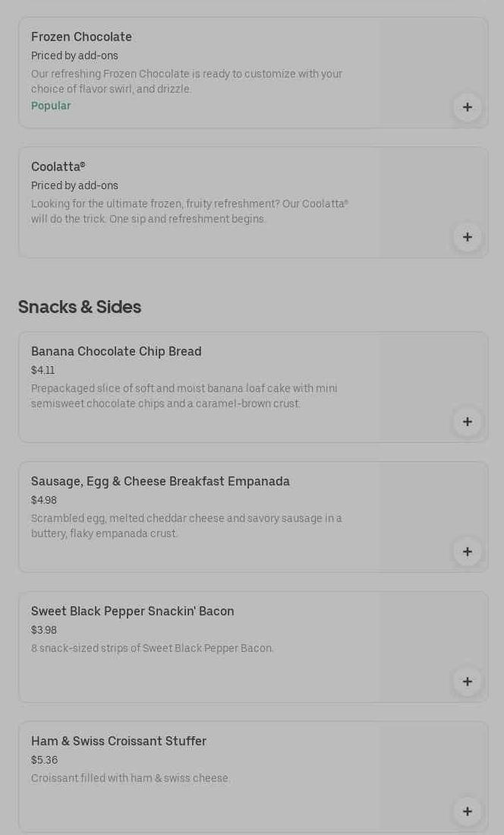Viewport: 504px width, 835px height.
Task: Click the $5.36 croissant stuffer price
Action: tap(44, 760)
